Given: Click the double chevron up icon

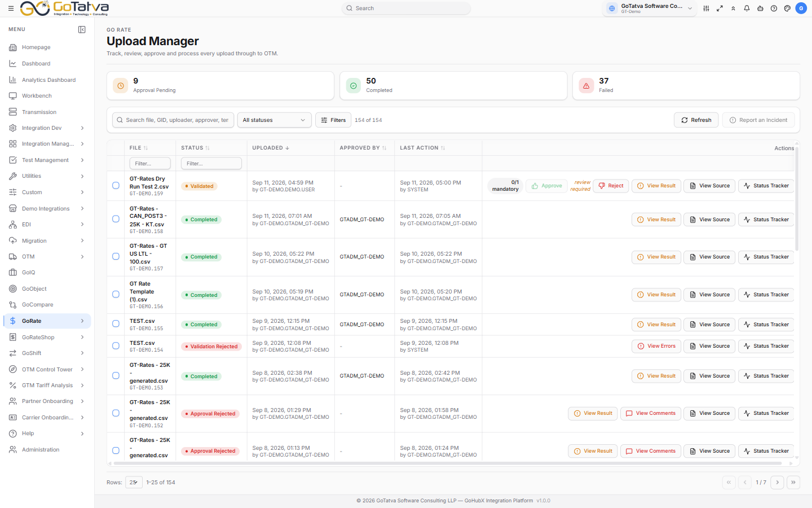Looking at the screenshot, I should tap(733, 8).
